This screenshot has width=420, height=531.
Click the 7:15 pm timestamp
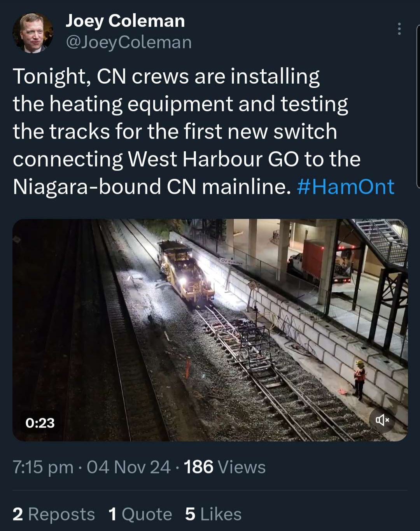[43, 467]
